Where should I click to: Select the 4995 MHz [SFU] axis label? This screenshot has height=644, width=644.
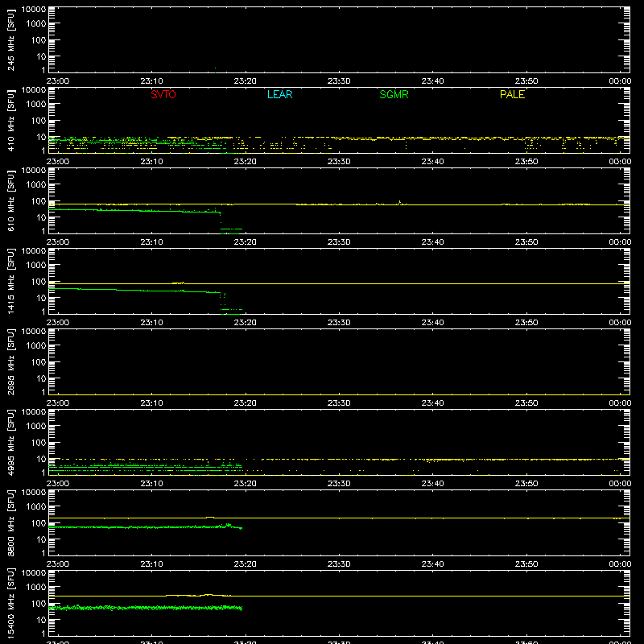click(x=10, y=443)
